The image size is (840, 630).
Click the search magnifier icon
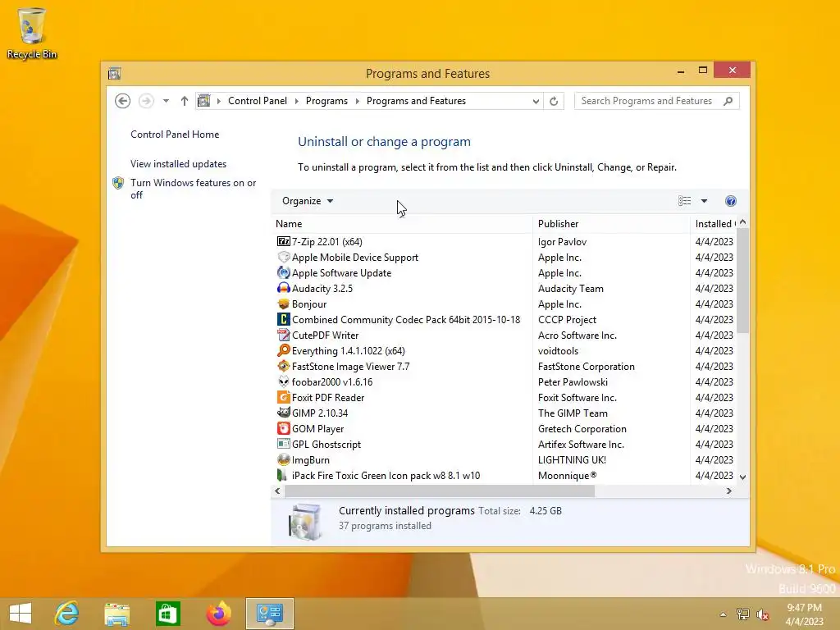728,101
